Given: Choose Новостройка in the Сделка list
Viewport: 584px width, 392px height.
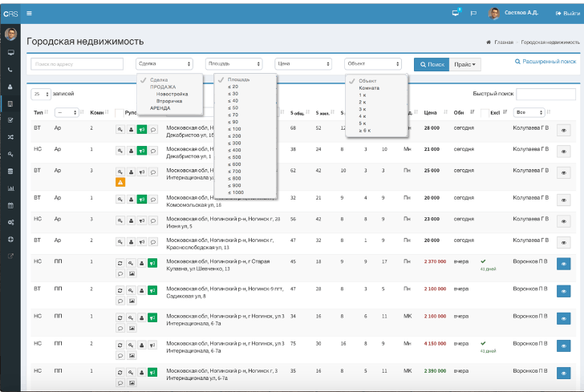Looking at the screenshot, I should 172,94.
